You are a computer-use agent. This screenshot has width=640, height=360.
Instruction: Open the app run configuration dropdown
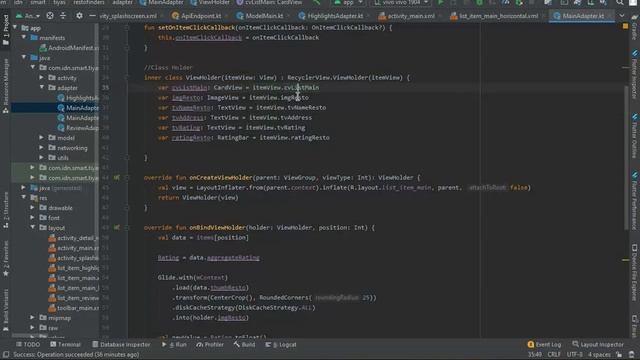click(x=348, y=3)
